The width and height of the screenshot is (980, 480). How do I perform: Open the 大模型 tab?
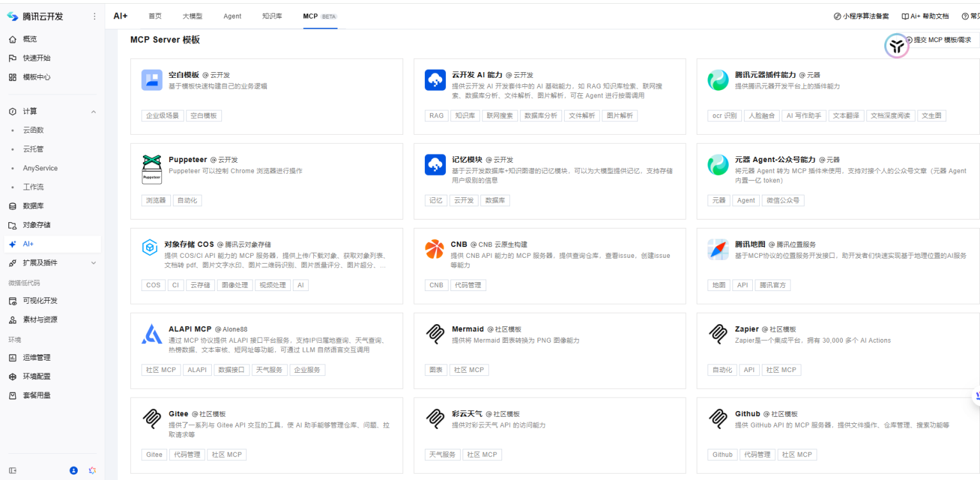click(192, 16)
